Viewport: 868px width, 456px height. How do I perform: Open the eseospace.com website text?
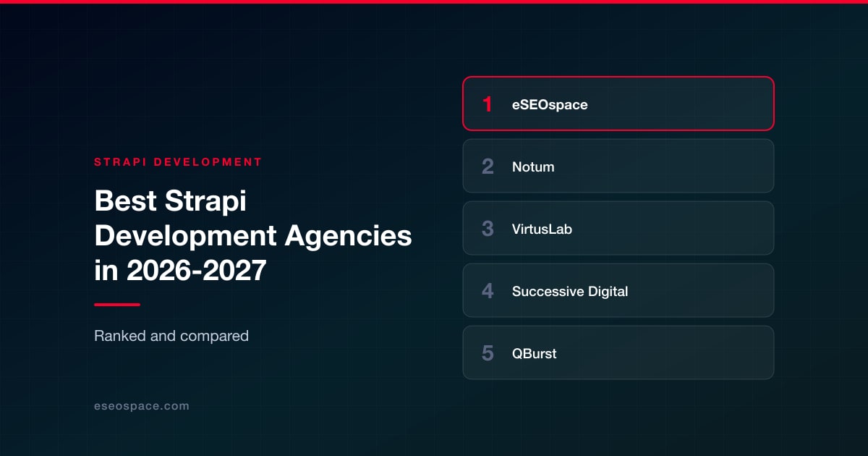[142, 406]
